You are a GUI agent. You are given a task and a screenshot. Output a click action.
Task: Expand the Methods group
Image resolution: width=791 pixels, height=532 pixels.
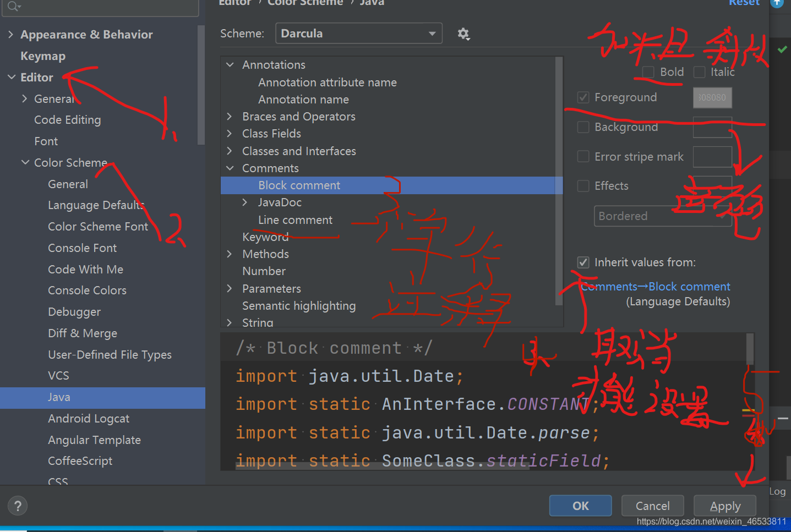(230, 254)
